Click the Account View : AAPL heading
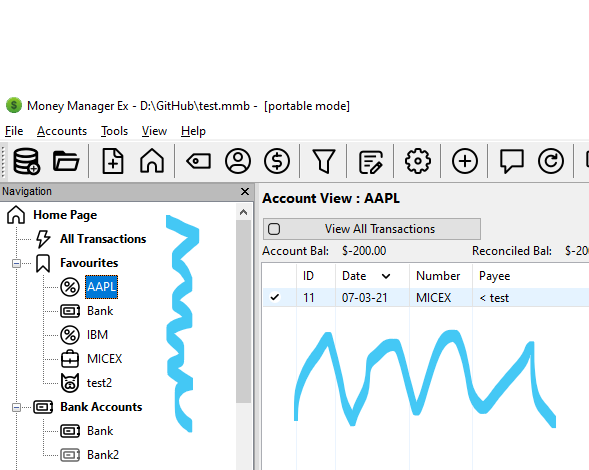The height and width of the screenshot is (470, 589). click(331, 198)
